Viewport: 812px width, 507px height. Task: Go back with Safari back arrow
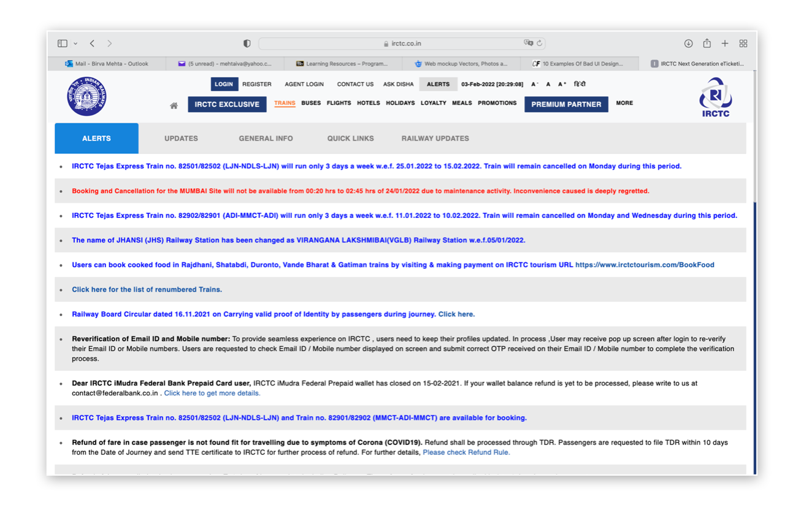93,44
